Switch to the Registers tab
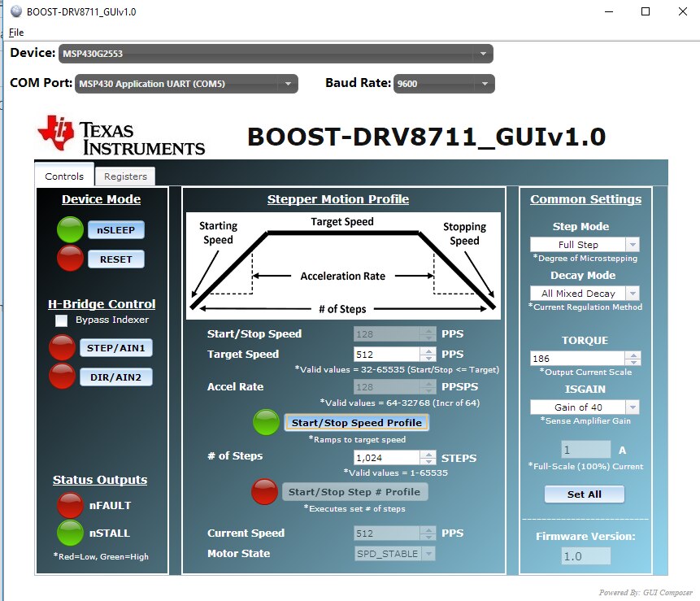The height and width of the screenshot is (601, 700). (125, 176)
